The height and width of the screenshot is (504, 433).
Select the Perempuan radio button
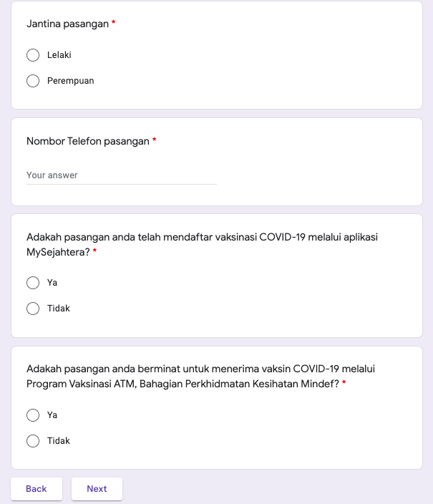tap(33, 81)
